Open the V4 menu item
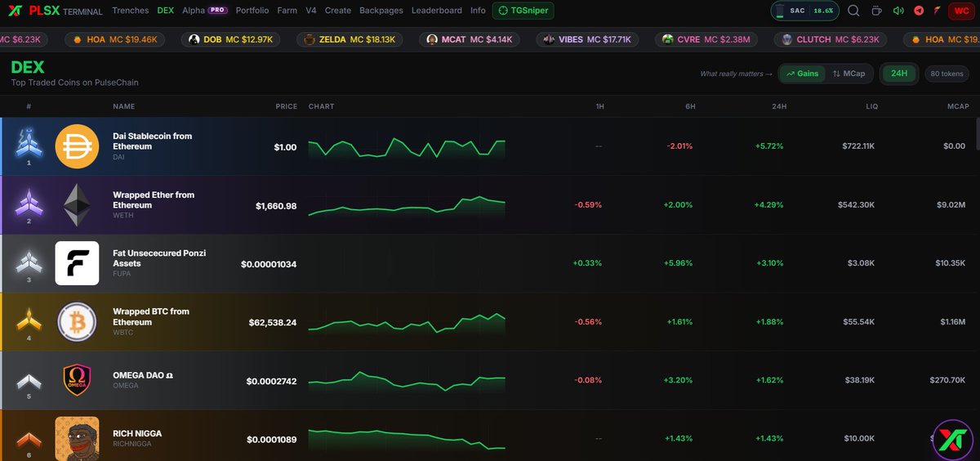This screenshot has height=461, width=980. [311, 11]
